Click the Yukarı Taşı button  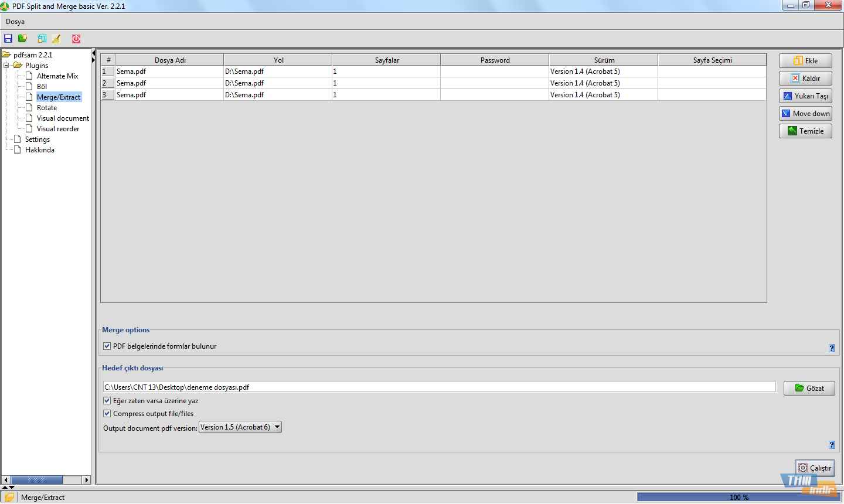click(805, 96)
